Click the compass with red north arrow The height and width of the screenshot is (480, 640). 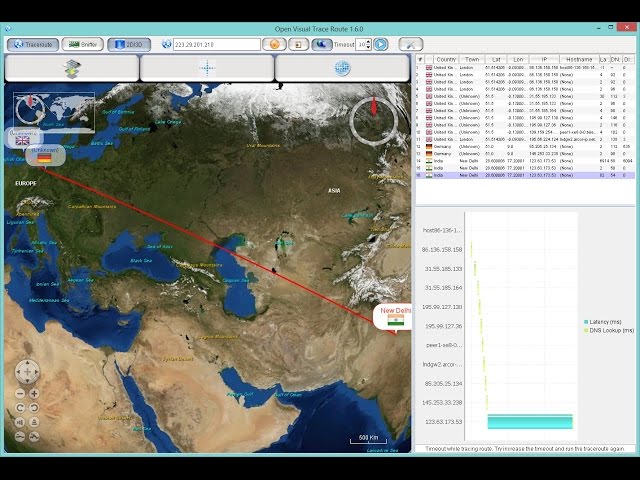(x=373, y=119)
